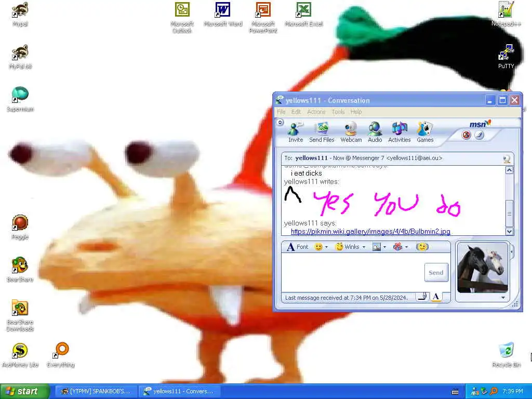The width and height of the screenshot is (532, 399).
Task: Click the Send Files icon
Action: point(322,132)
